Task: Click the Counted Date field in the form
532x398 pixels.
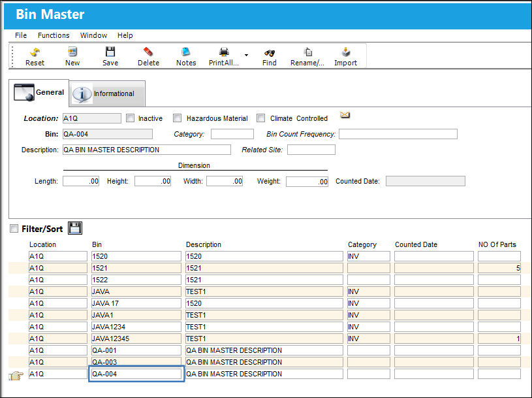Action: pos(426,181)
